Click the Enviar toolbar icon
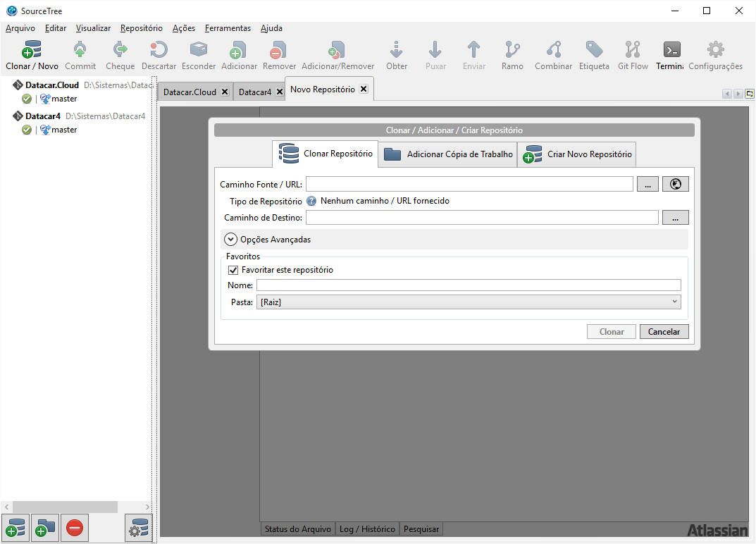 [474, 49]
